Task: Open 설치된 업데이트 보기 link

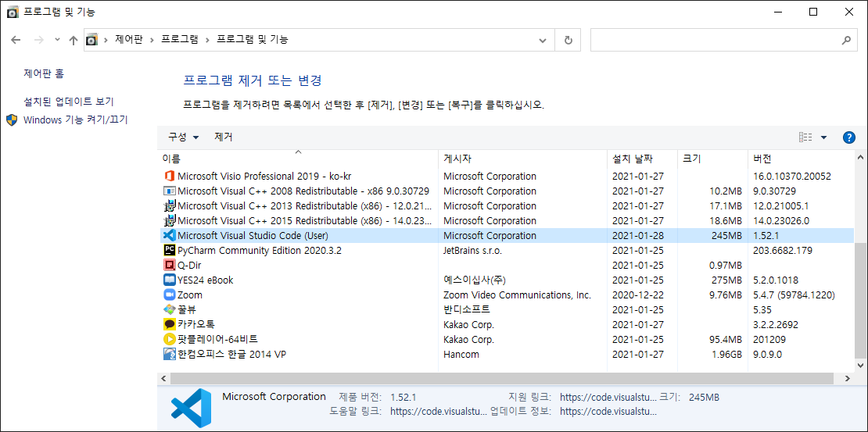Action: tap(69, 102)
